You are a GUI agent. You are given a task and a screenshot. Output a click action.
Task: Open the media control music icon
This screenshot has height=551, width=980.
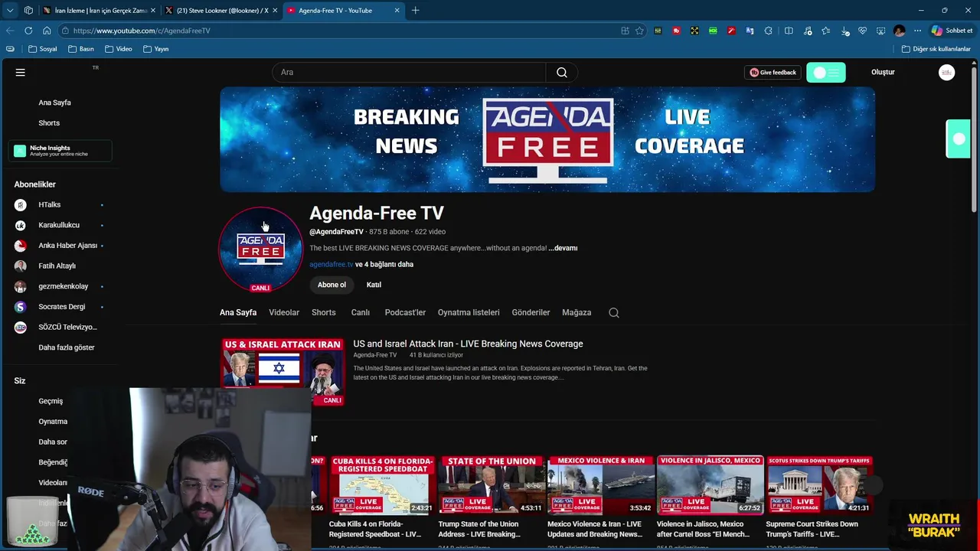point(808,31)
